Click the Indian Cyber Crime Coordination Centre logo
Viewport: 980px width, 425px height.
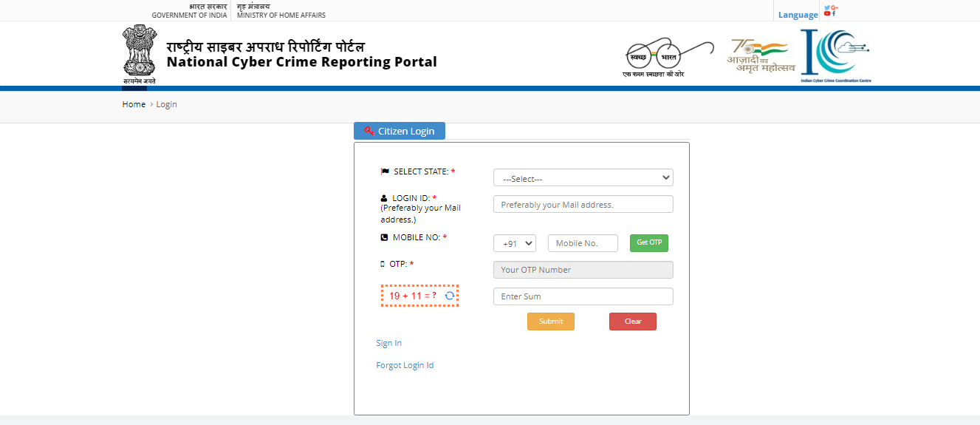coord(835,55)
